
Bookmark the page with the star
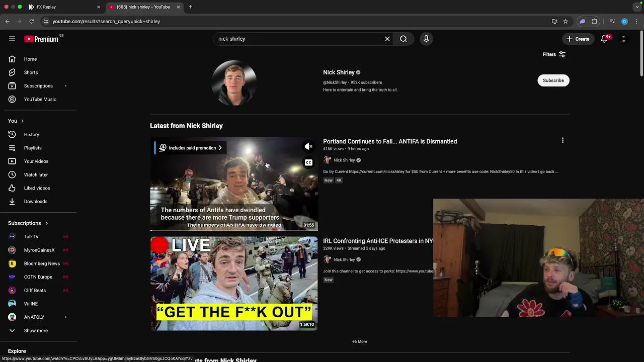coord(566,21)
